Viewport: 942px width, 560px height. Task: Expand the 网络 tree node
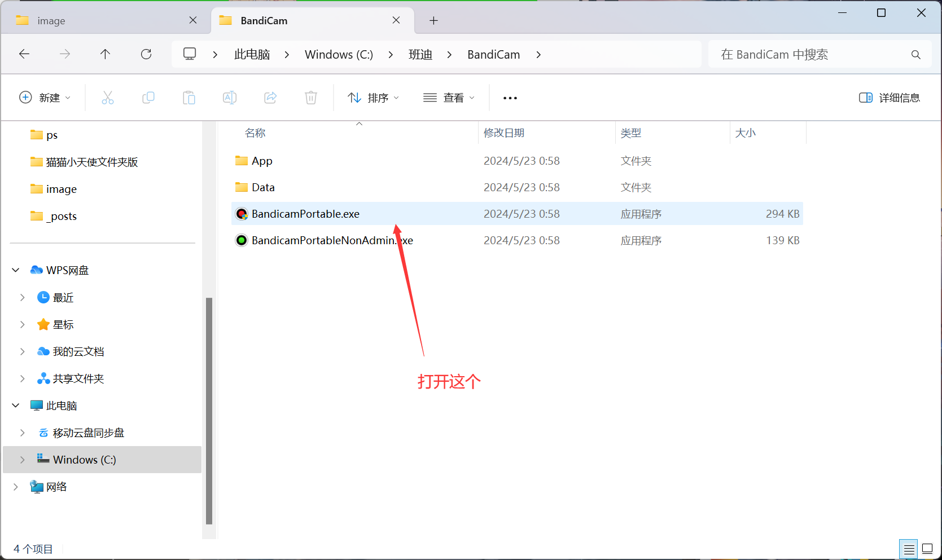(x=16, y=487)
